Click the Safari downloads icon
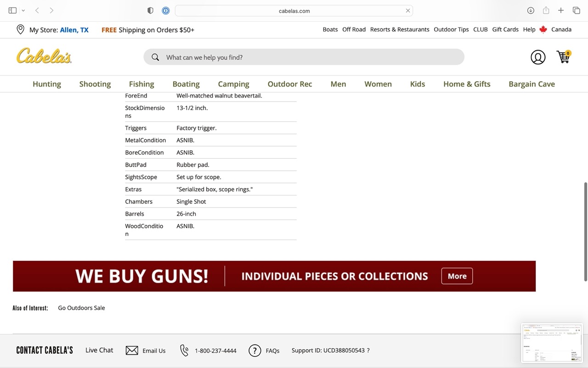This screenshot has height=368, width=588. 531,11
